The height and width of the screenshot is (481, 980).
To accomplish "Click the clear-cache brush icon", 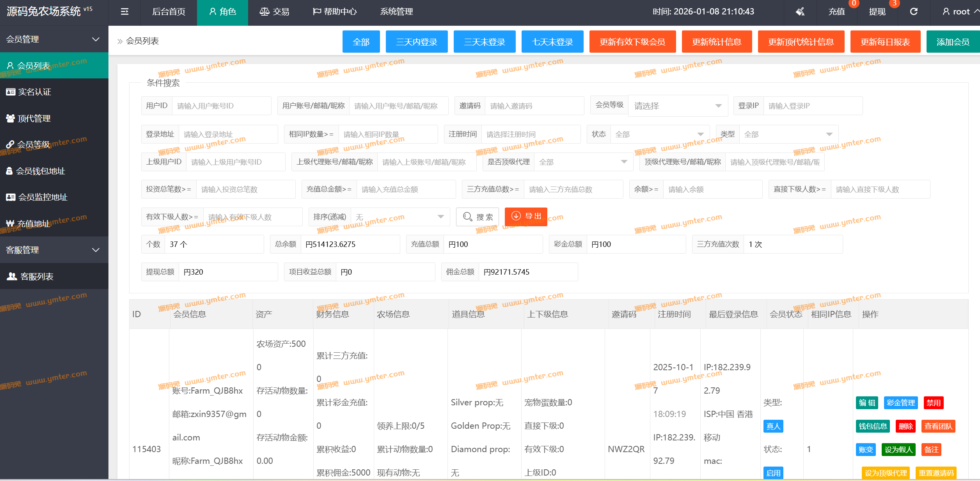I will coord(800,12).
